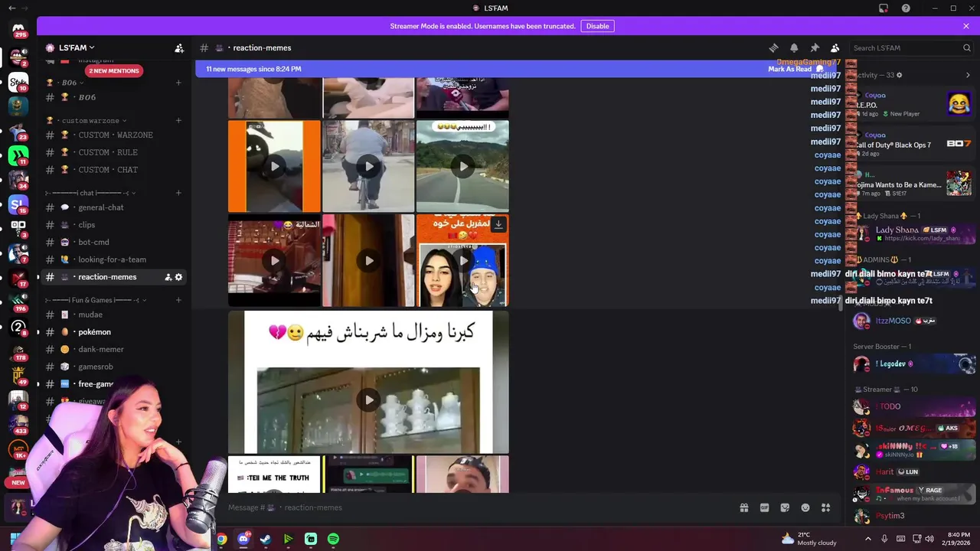Select the SL server icon
Image resolution: width=980 pixels, height=551 pixels.
[18, 204]
